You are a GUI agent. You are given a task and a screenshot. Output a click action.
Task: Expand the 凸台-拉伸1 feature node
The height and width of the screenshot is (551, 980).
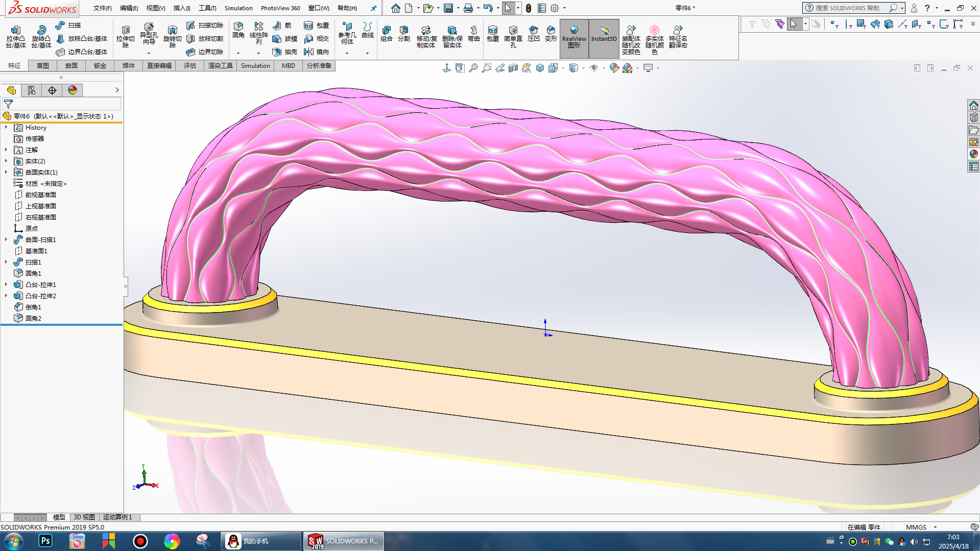[x=6, y=284]
